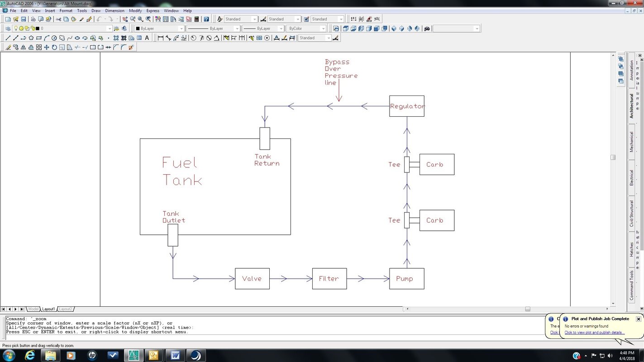Activate the Rotate tool
Screen dimensions: 644x362
[x=54, y=47]
